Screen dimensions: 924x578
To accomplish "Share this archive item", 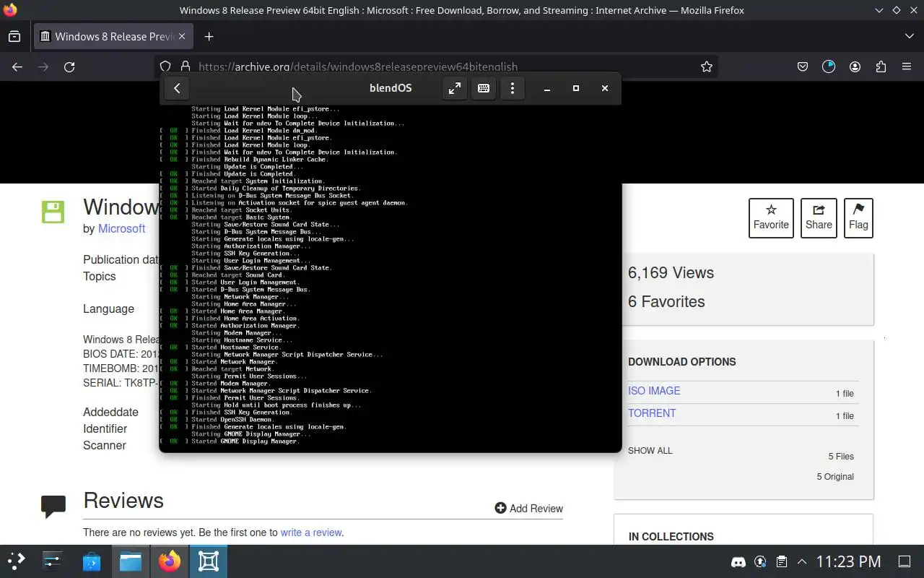I will click(819, 217).
